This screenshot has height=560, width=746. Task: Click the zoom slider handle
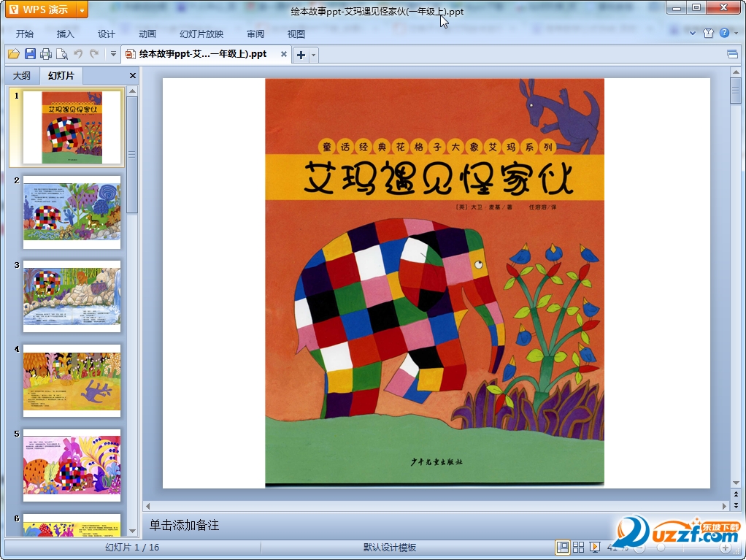point(661,548)
